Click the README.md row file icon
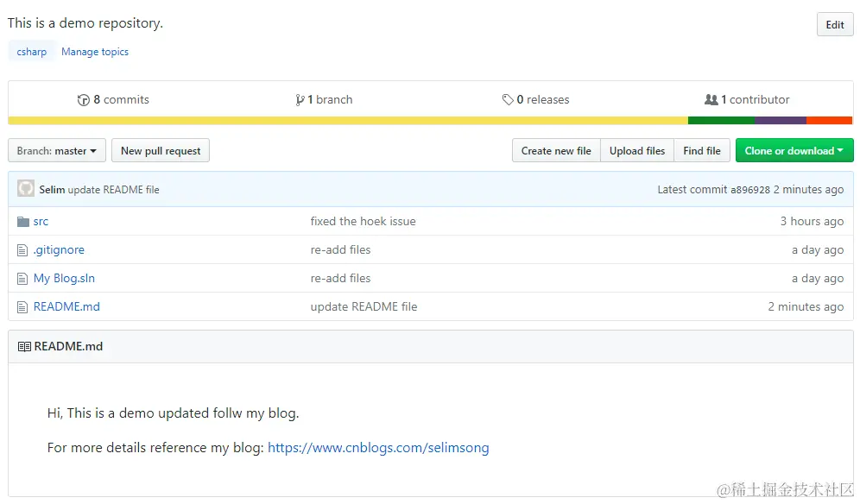Image resolution: width=860 pixels, height=504 pixels. pos(22,308)
